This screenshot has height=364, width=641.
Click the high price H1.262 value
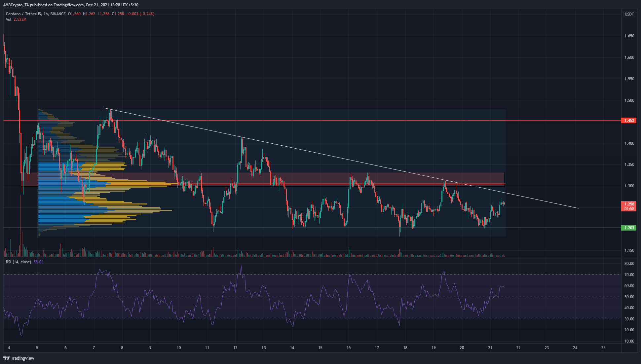(x=89, y=14)
